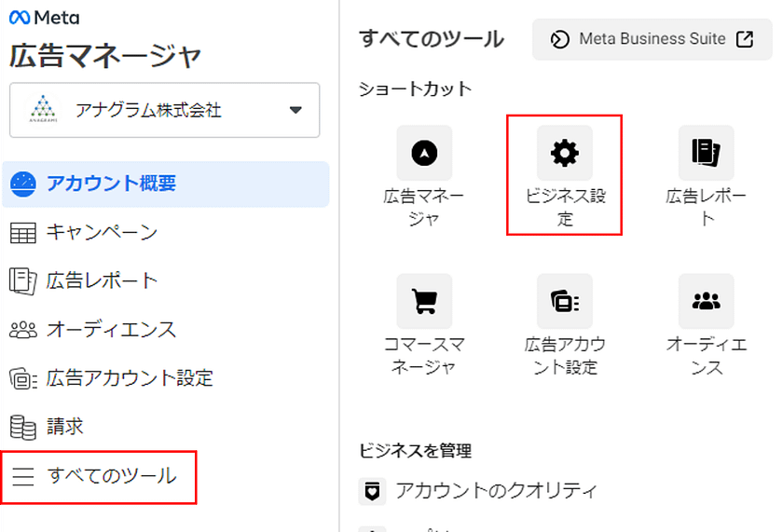The image size is (783, 532).
Task: Open the 広告アカウント設定 shortcut icon
Action: click(x=564, y=300)
